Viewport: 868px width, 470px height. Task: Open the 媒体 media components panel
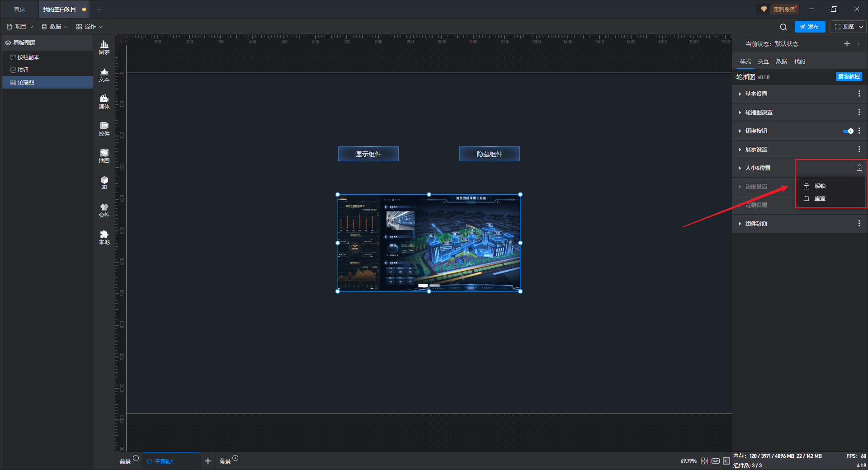click(104, 102)
